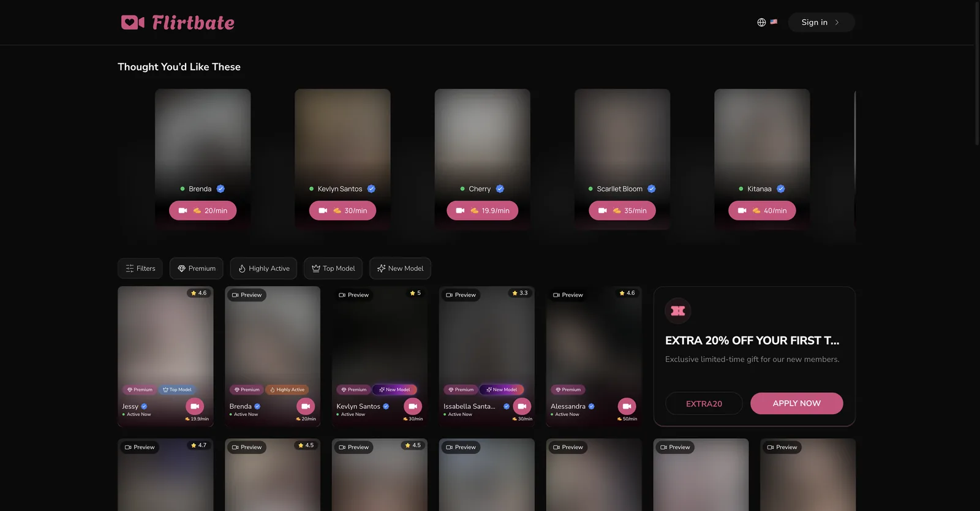Click the Sign in button
This screenshot has width=980, height=511.
(821, 22)
